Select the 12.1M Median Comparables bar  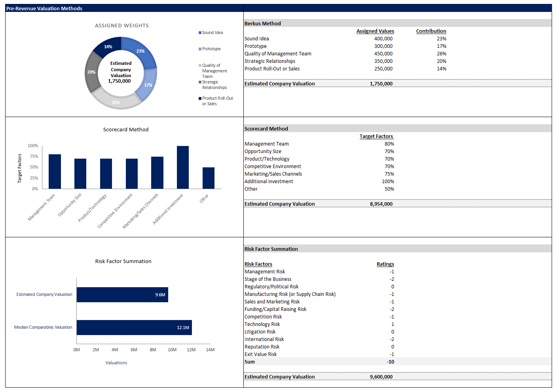134,328
